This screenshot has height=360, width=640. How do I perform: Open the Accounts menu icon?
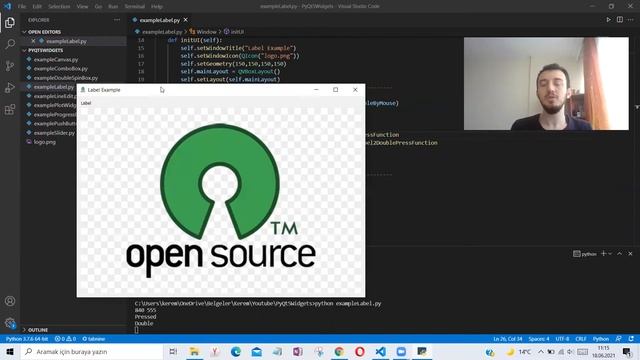pyautogui.click(x=10, y=301)
